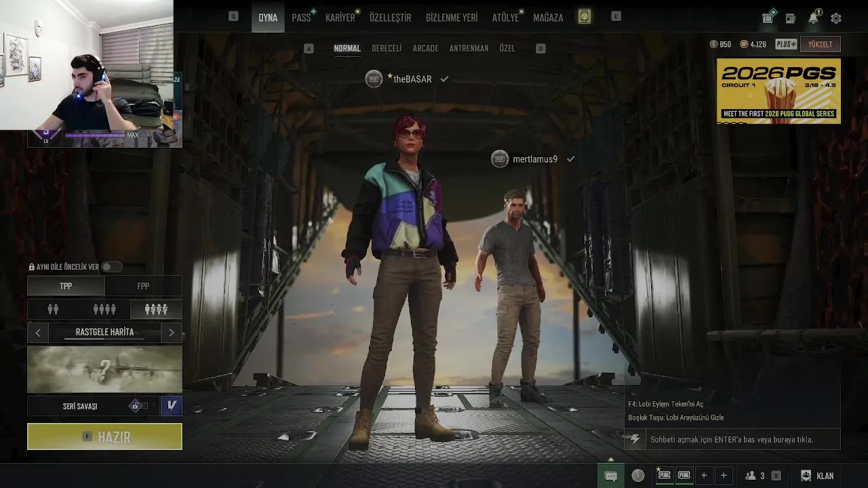The width and height of the screenshot is (868, 488).
Task: Open the party members count icon
Action: click(x=755, y=476)
